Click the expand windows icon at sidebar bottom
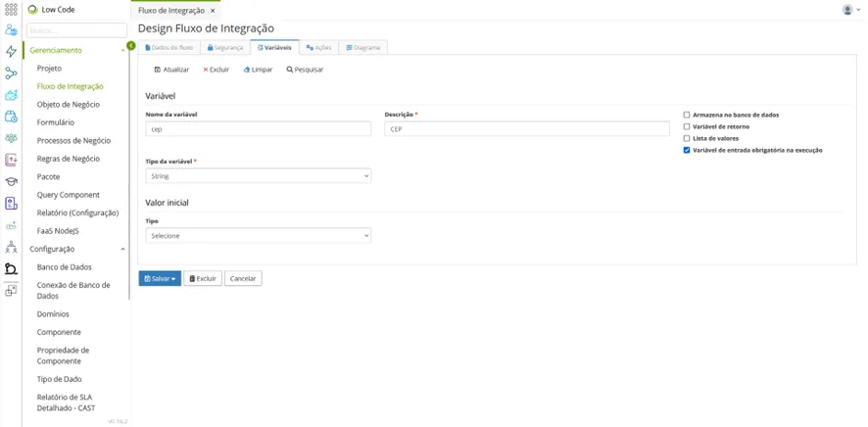This screenshot has width=868, height=427. click(x=11, y=291)
